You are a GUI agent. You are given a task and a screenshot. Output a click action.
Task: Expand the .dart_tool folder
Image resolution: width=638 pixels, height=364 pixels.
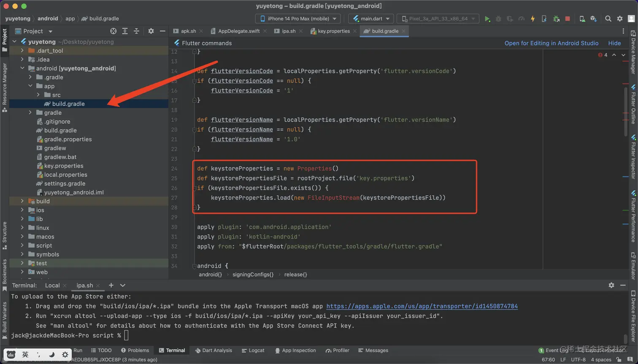coord(22,51)
